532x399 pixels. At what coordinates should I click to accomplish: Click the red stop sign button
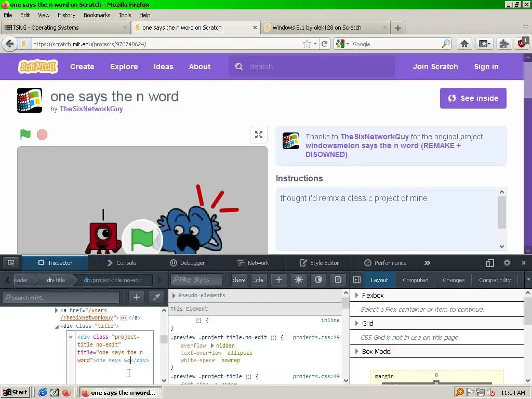coord(42,135)
